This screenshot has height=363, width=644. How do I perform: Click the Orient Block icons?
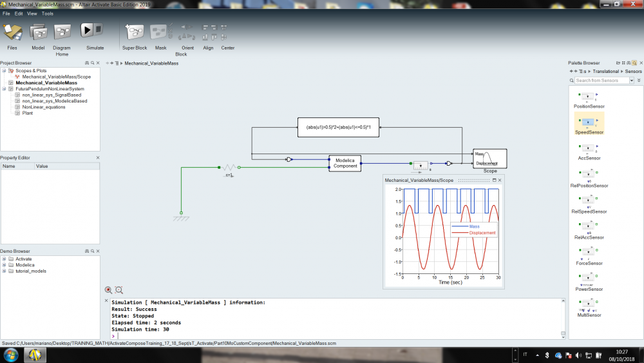(187, 32)
